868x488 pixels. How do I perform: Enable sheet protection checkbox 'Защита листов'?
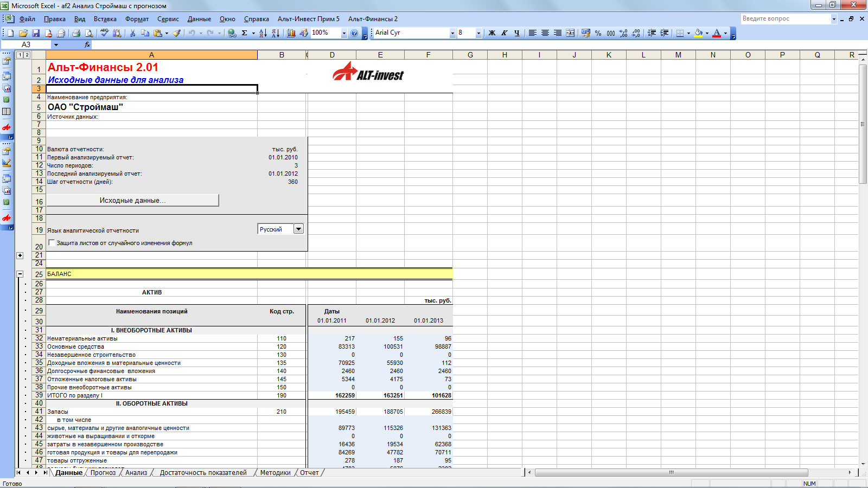[x=52, y=243]
